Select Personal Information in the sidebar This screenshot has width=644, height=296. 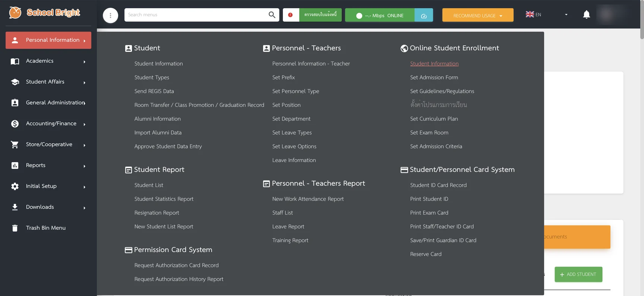(48, 40)
